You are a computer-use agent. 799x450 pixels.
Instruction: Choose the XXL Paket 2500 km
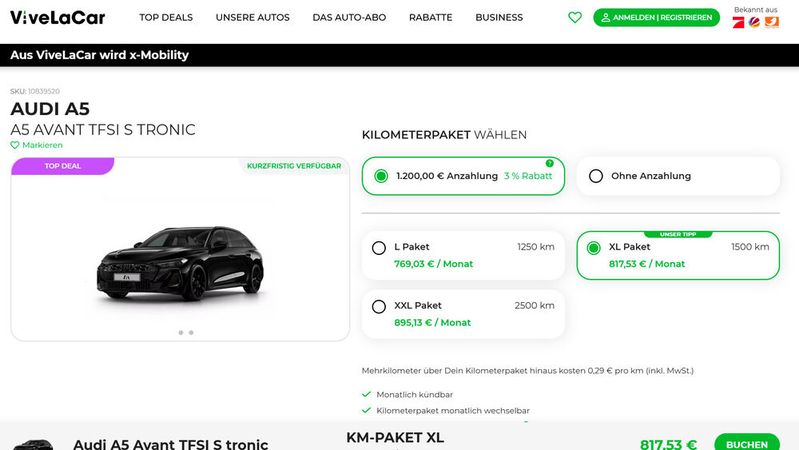pos(463,314)
